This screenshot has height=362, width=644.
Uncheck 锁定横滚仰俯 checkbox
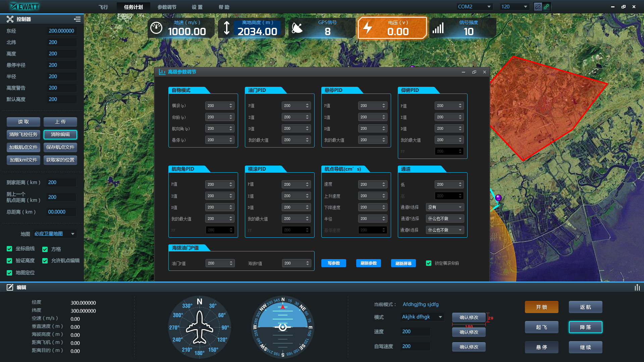click(x=428, y=263)
